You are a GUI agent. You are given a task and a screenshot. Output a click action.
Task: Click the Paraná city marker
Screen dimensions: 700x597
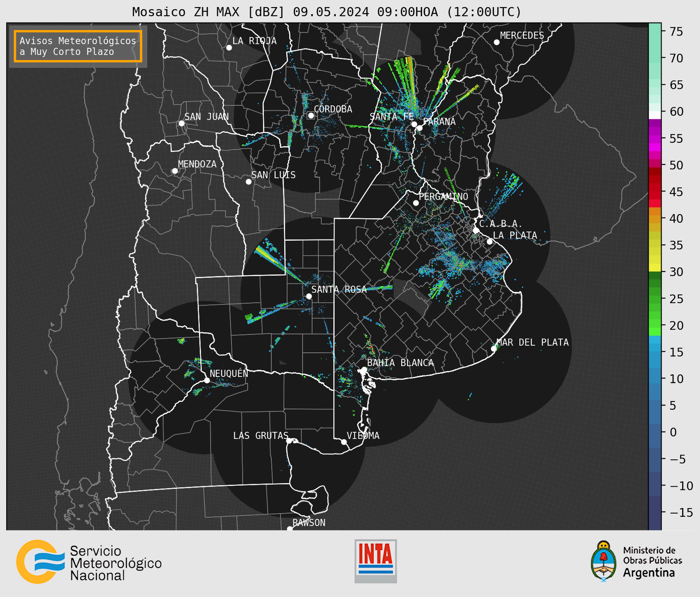(420, 128)
